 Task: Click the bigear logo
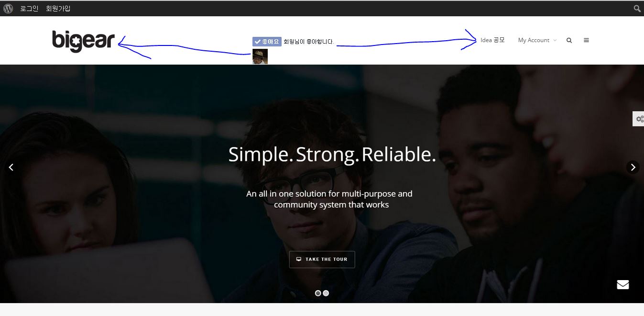83,41
